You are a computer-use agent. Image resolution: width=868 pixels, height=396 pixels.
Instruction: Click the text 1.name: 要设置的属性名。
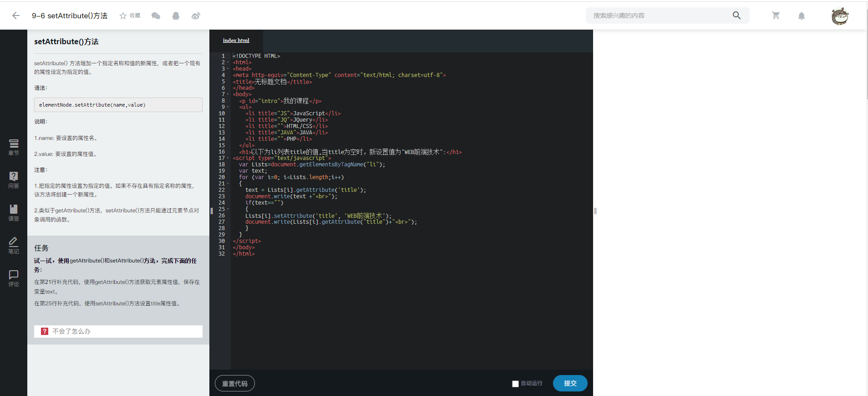66,138
